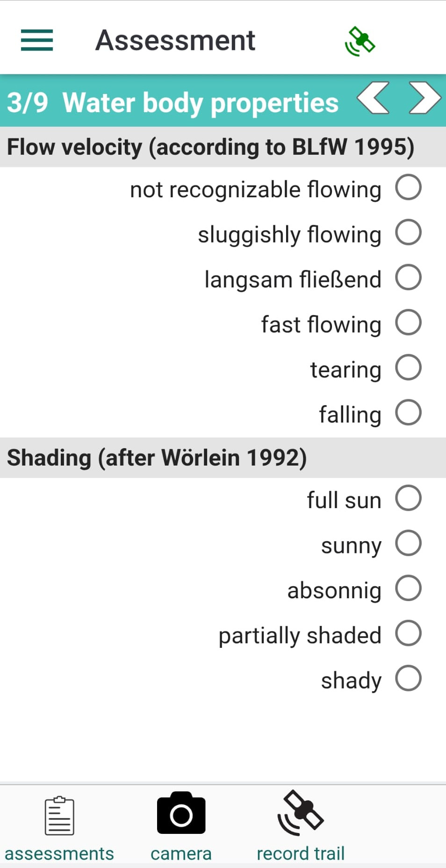Tap the green GPS satellite status icon
This screenshot has width=446, height=868.
[360, 42]
